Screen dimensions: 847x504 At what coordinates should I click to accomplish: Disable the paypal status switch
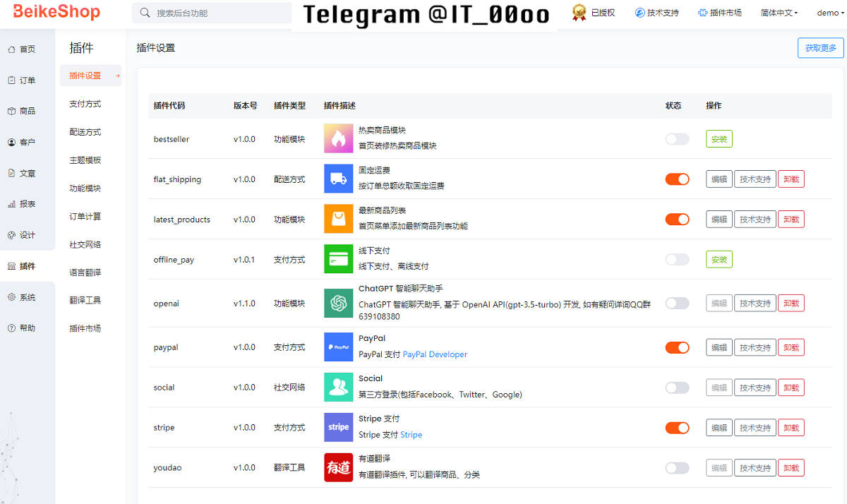[x=677, y=347]
